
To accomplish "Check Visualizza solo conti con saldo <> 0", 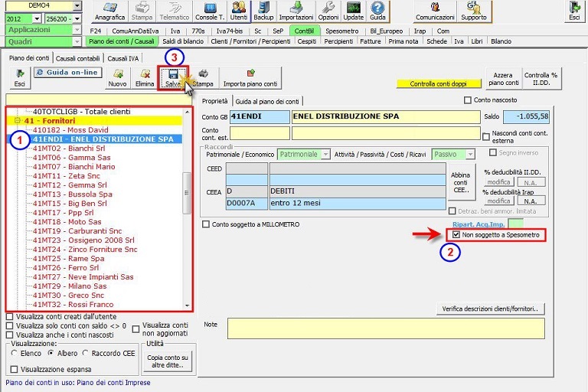I will (x=10, y=325).
